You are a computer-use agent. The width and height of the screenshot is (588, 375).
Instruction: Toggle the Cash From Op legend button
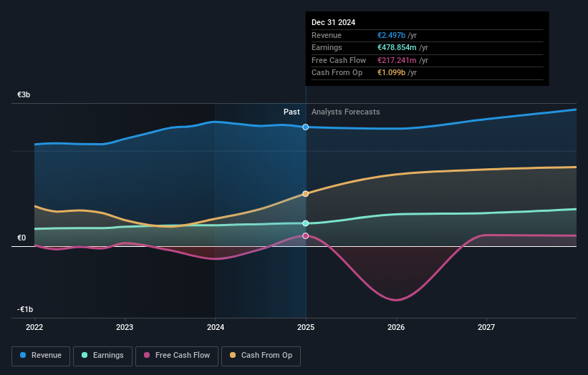[261, 356]
